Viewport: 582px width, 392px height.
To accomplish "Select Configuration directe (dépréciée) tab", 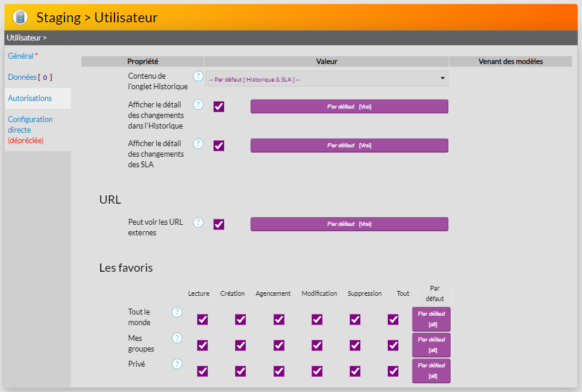I will 30,130.
